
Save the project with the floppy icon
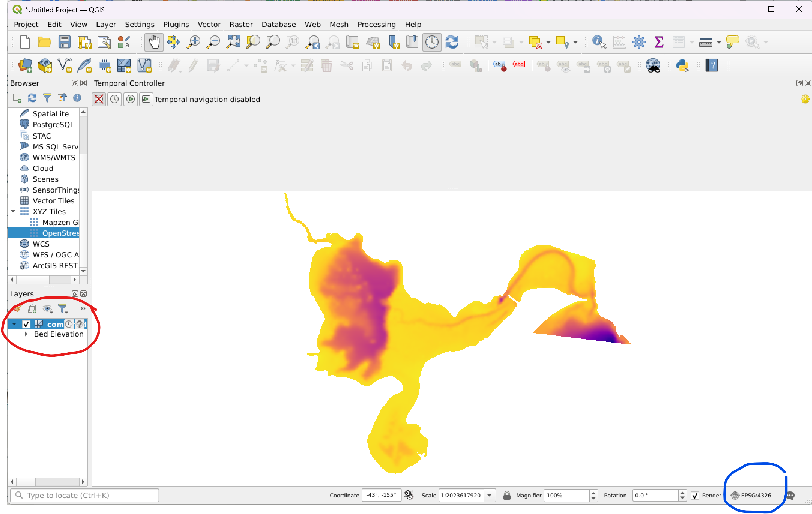pos(64,42)
